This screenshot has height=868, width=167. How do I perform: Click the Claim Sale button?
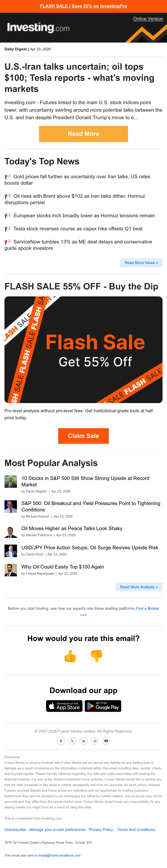coord(83,436)
